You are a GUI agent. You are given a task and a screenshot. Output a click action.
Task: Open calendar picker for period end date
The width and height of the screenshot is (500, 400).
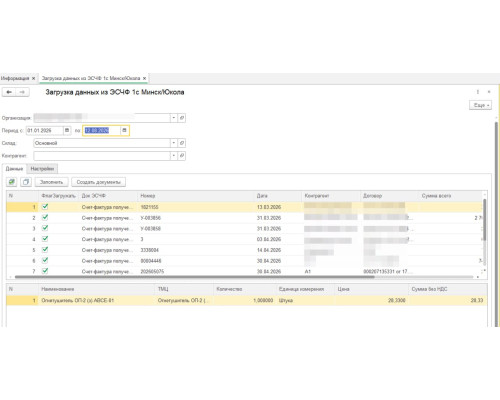124,130
